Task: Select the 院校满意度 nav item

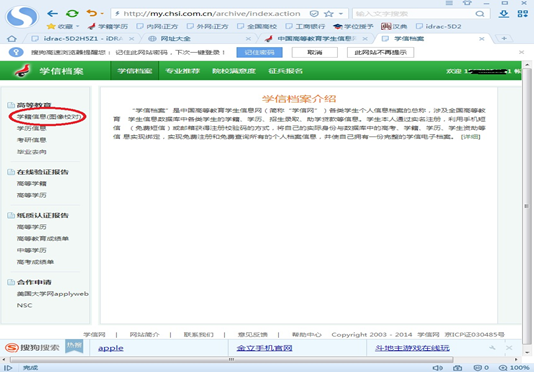Action: [234, 71]
